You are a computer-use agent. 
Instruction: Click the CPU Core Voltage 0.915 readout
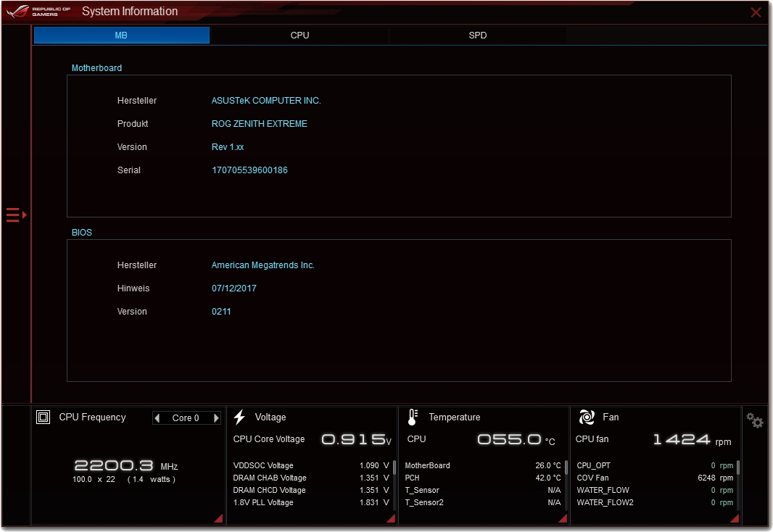[357, 439]
